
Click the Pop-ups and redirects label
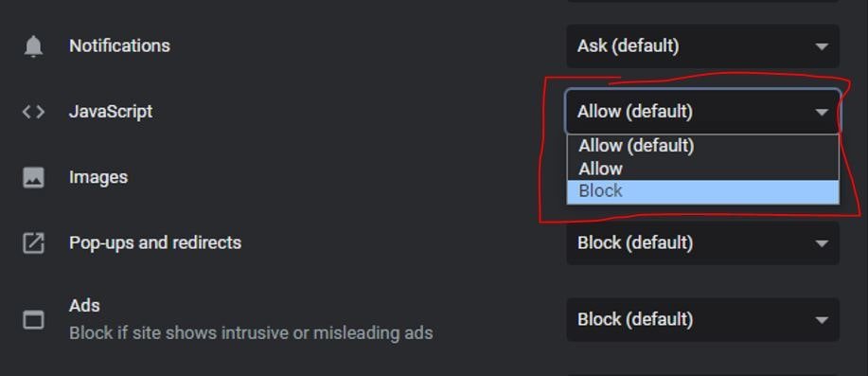pyautogui.click(x=155, y=243)
